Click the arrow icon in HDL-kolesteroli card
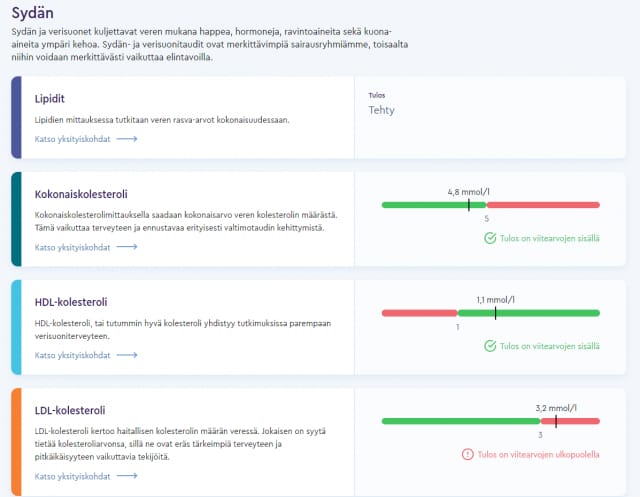Image resolution: width=640 pixels, height=497 pixels. (x=127, y=355)
